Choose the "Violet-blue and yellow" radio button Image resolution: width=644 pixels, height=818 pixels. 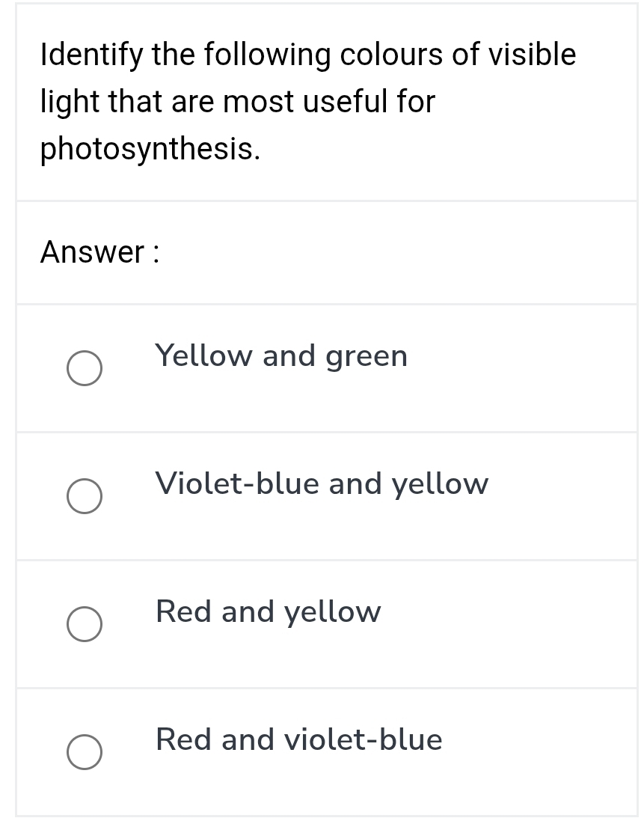pyautogui.click(x=85, y=496)
